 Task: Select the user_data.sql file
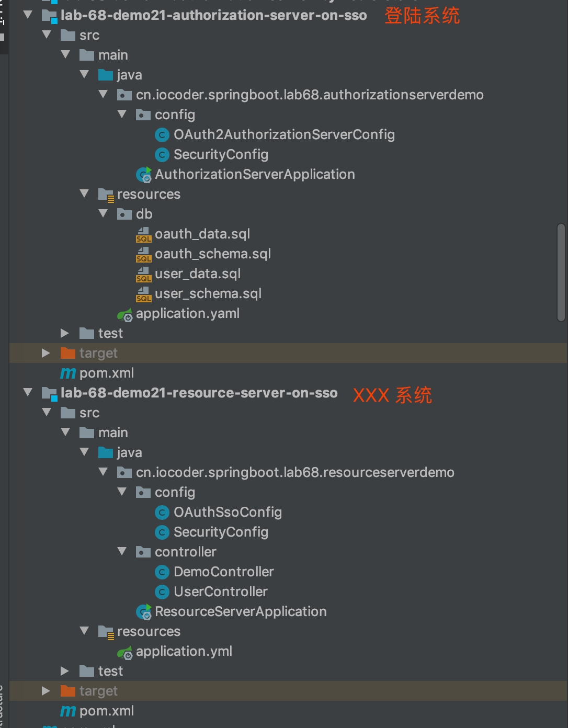[197, 274]
